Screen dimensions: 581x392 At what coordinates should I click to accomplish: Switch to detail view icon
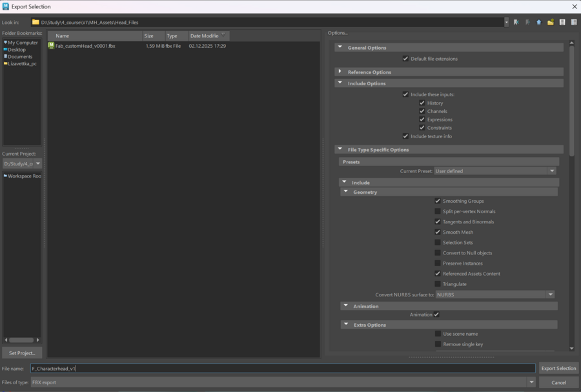tap(574, 22)
